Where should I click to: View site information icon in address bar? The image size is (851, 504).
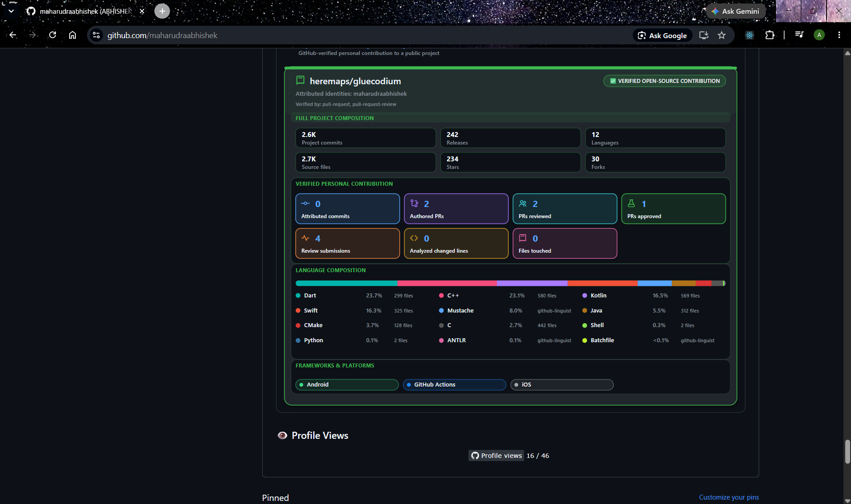click(x=96, y=35)
